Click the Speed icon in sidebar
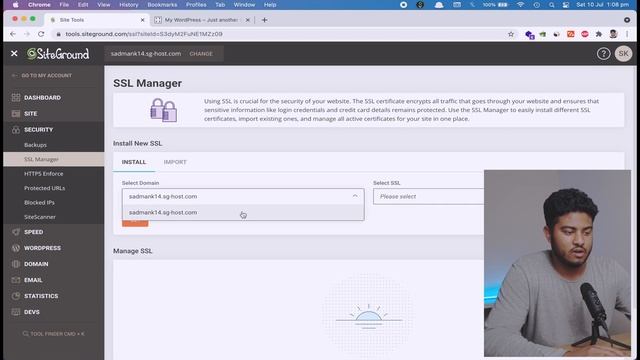Screen dimensions: 640x360 click(16, 232)
